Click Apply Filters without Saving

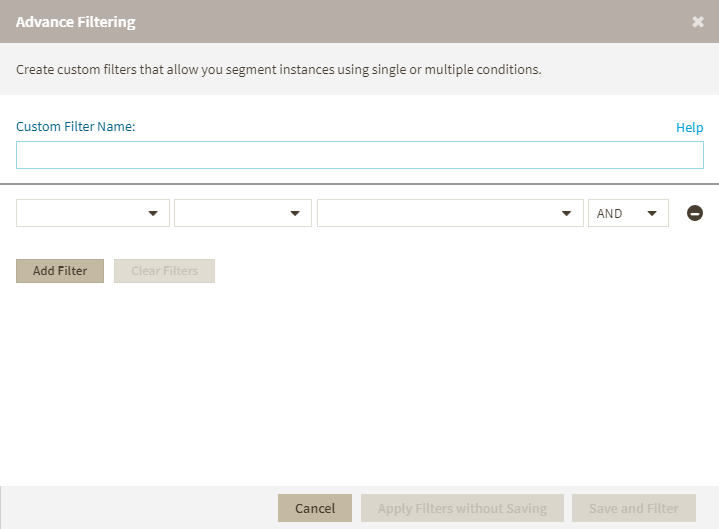[x=462, y=508]
